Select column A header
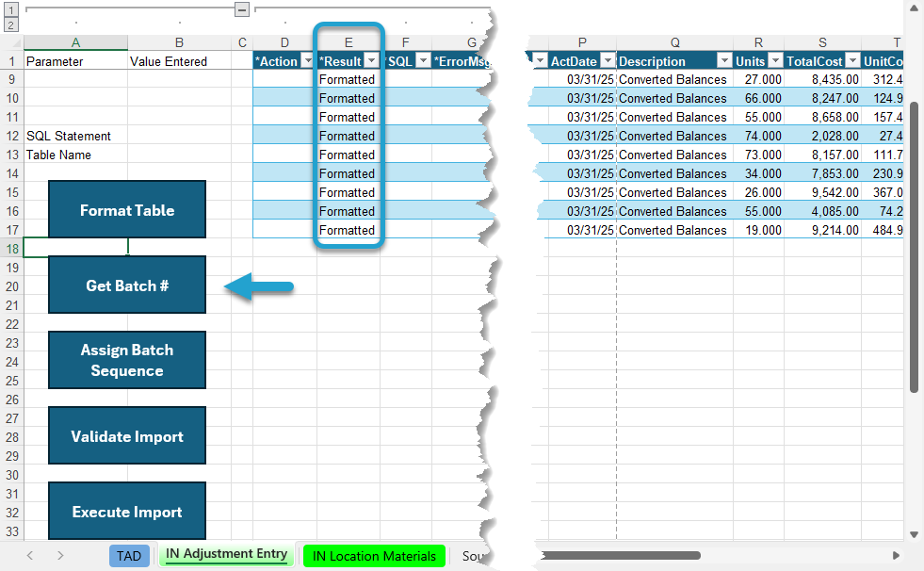924x571 pixels. click(x=75, y=42)
